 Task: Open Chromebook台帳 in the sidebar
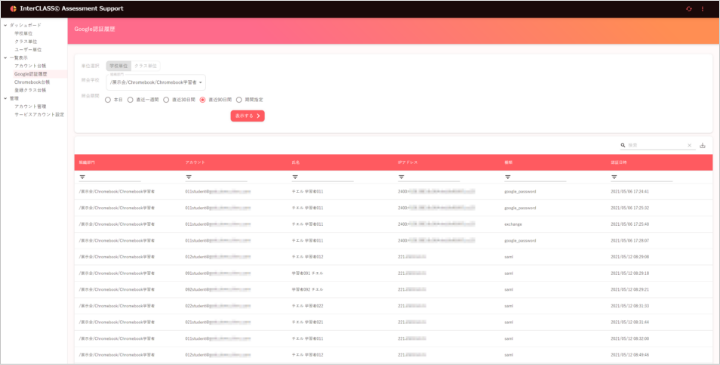(x=32, y=82)
